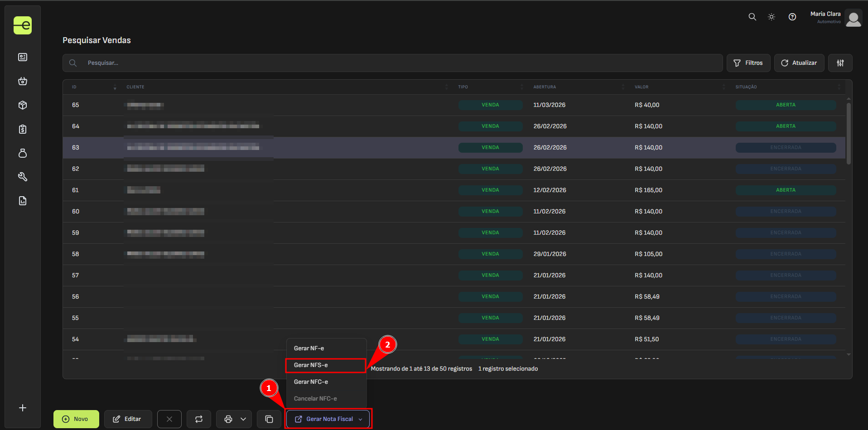Click the search magnifier icon in top bar
This screenshot has width=868, height=430.
click(x=752, y=17)
